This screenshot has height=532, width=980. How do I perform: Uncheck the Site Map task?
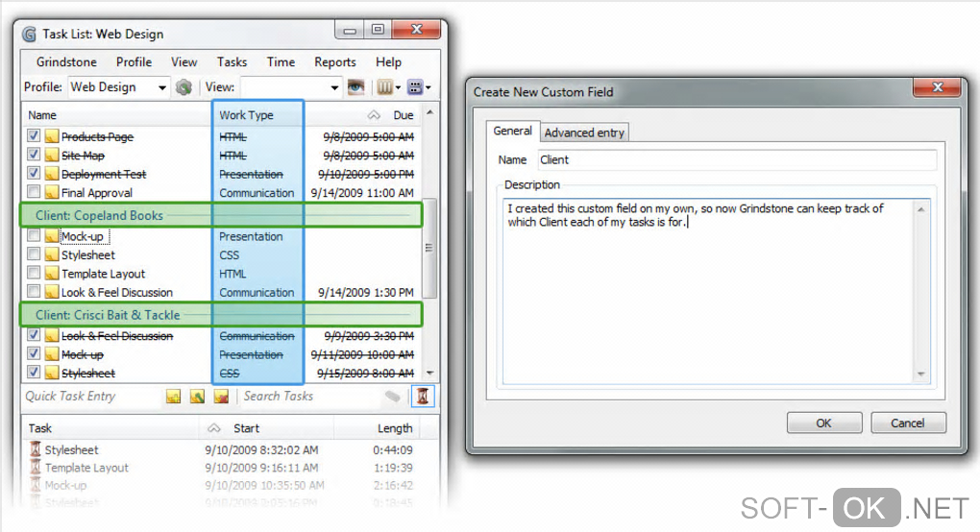(x=34, y=154)
